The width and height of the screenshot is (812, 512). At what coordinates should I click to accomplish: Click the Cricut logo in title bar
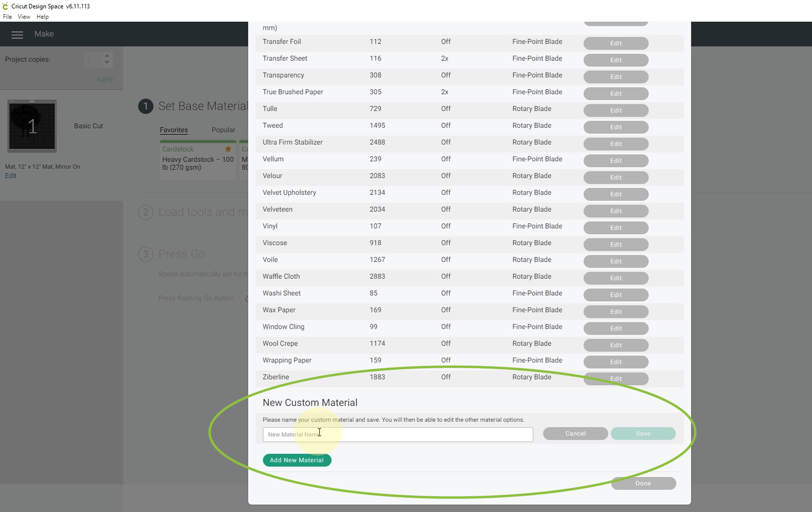coord(5,6)
